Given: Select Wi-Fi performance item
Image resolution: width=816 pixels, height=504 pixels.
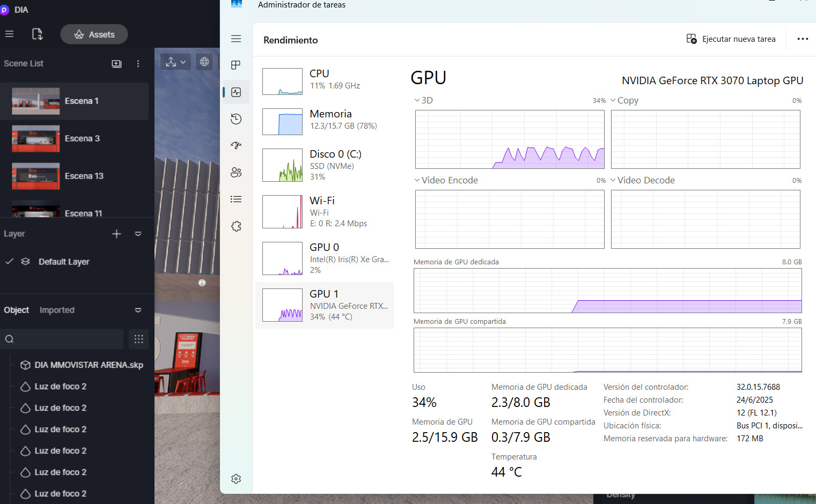Looking at the screenshot, I should [x=325, y=212].
